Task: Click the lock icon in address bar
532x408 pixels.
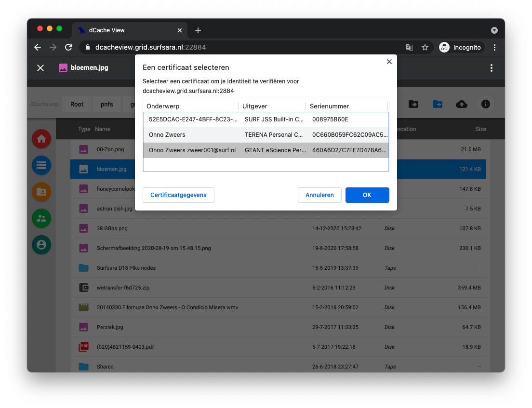Action: coord(88,47)
